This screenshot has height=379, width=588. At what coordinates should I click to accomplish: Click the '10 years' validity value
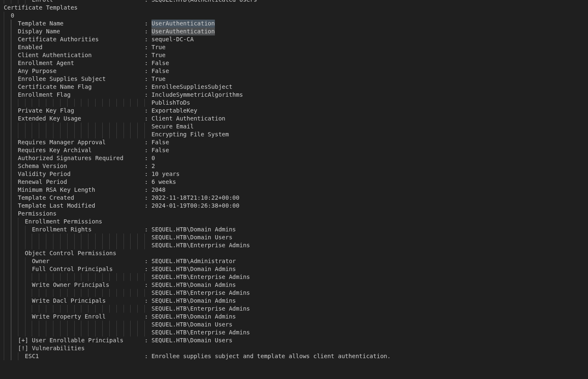coord(165,174)
